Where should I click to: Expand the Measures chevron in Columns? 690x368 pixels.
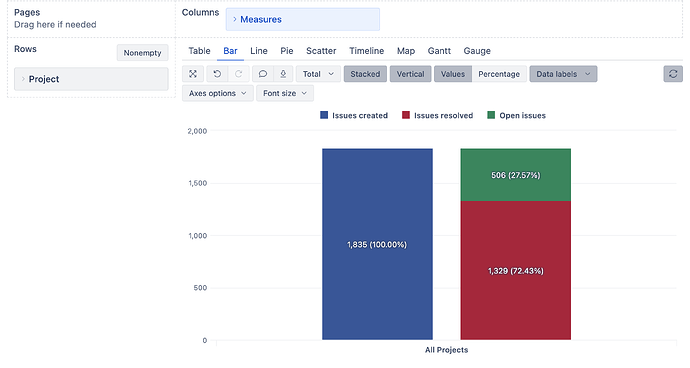235,19
